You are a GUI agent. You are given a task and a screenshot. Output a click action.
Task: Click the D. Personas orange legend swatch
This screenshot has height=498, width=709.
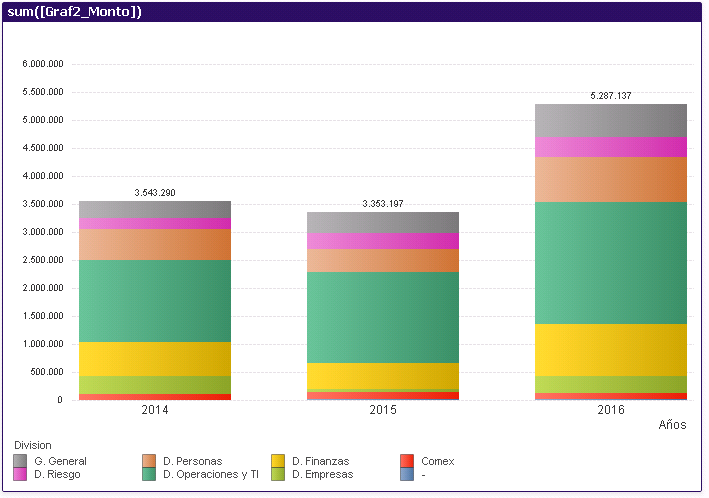coord(149,461)
